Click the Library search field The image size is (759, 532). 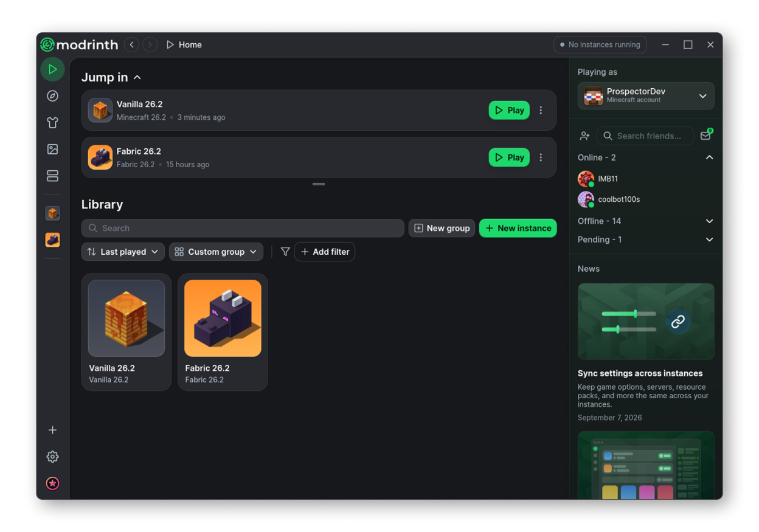(x=243, y=228)
